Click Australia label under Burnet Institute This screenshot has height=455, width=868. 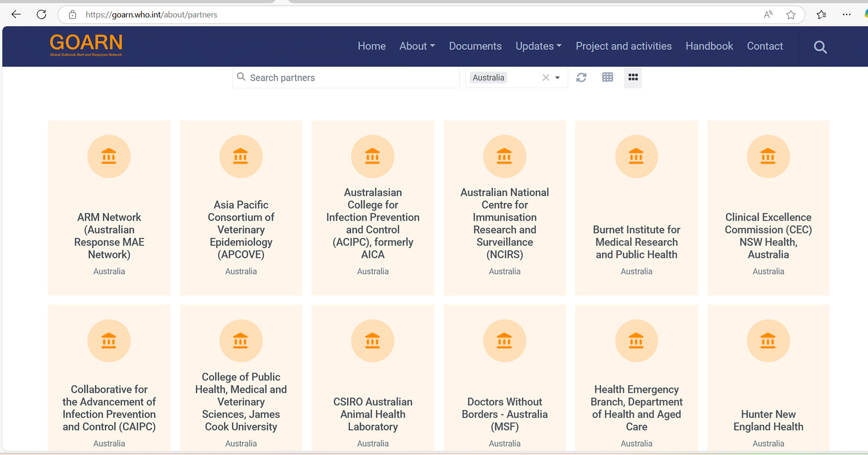point(637,271)
